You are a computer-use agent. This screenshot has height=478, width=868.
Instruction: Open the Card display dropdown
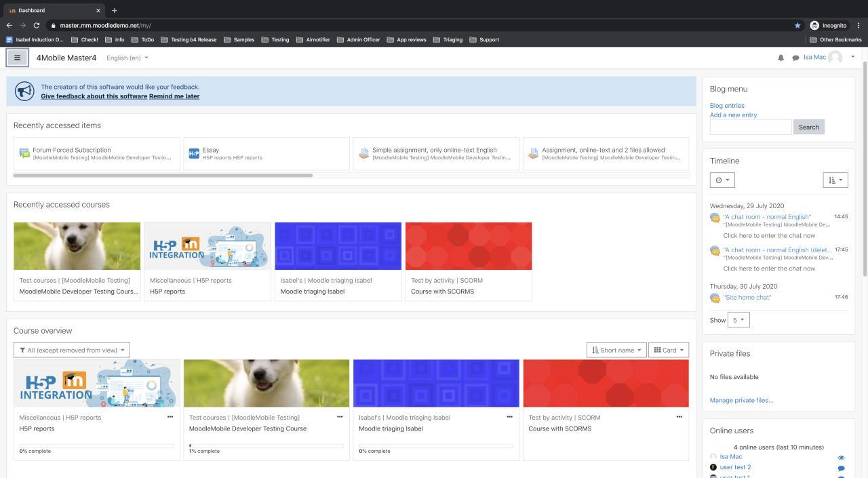coord(669,350)
